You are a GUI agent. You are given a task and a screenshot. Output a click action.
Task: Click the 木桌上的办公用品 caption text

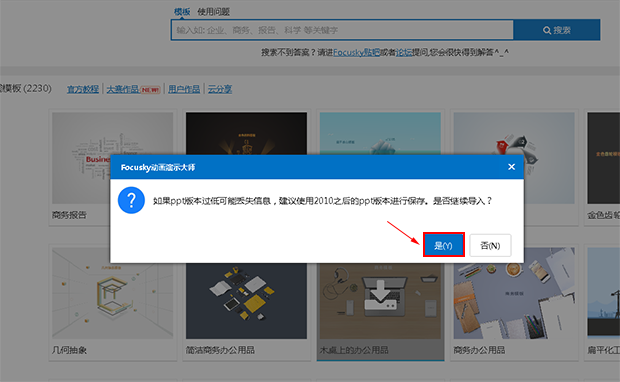(354, 350)
